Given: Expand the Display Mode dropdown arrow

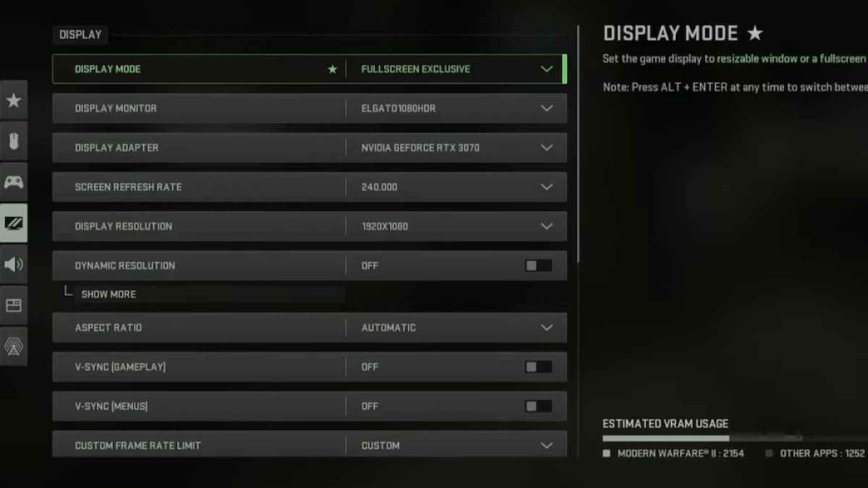Looking at the screenshot, I should pyautogui.click(x=547, y=69).
